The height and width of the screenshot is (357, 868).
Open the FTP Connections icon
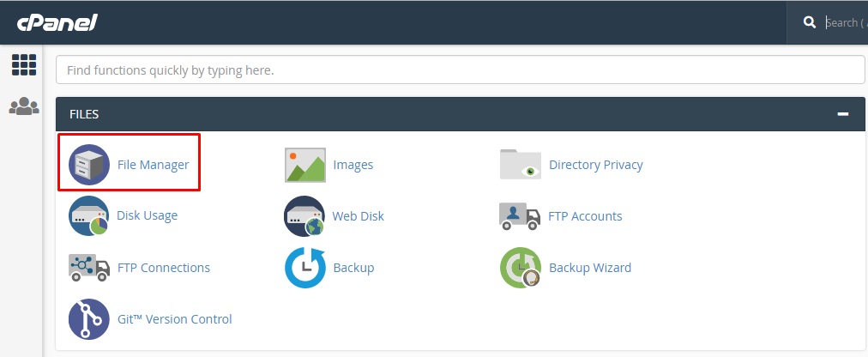(89, 268)
